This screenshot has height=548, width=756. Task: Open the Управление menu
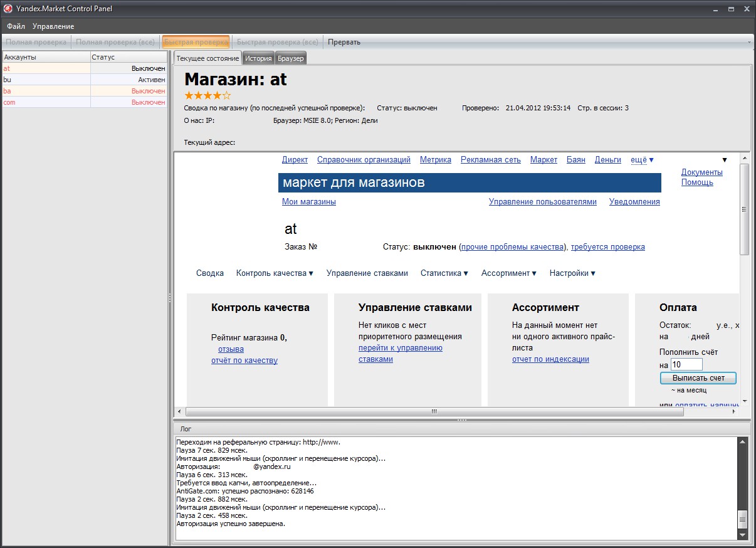point(53,26)
